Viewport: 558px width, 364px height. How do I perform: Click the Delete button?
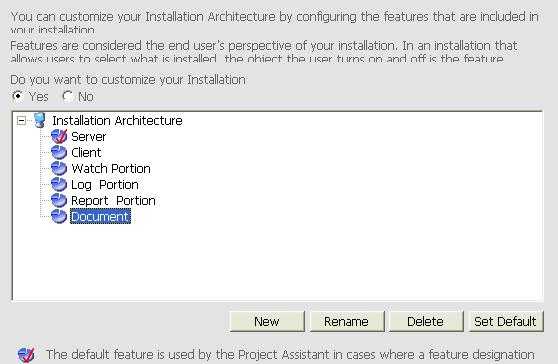pos(426,322)
